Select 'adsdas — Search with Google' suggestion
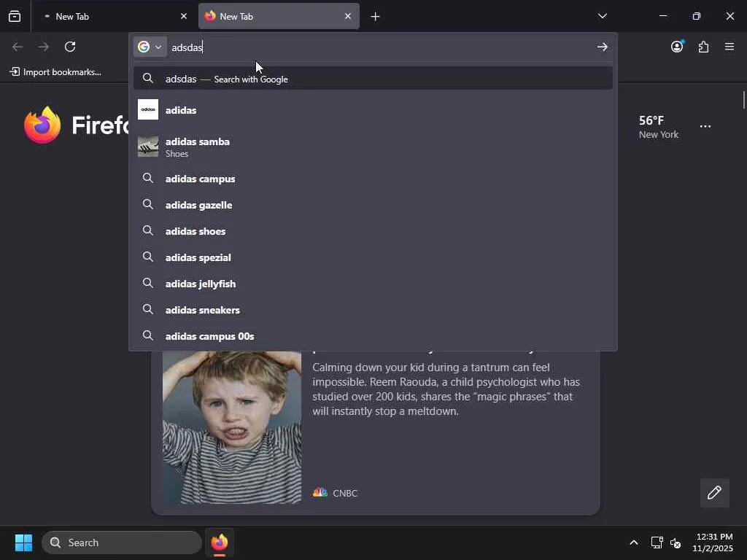The image size is (747, 560). [373, 79]
